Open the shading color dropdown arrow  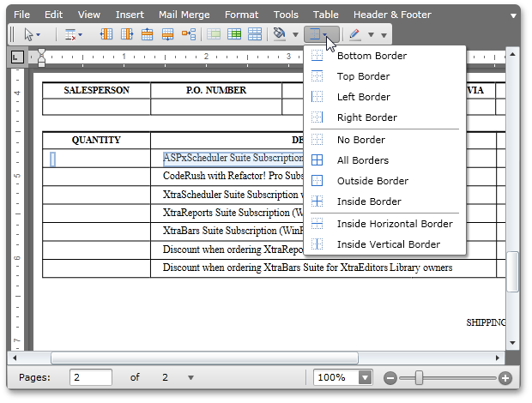pyautogui.click(x=295, y=34)
